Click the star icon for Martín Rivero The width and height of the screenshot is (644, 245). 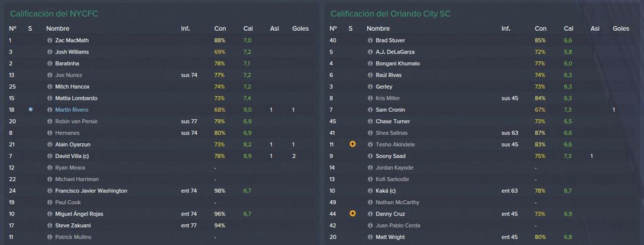(30, 110)
